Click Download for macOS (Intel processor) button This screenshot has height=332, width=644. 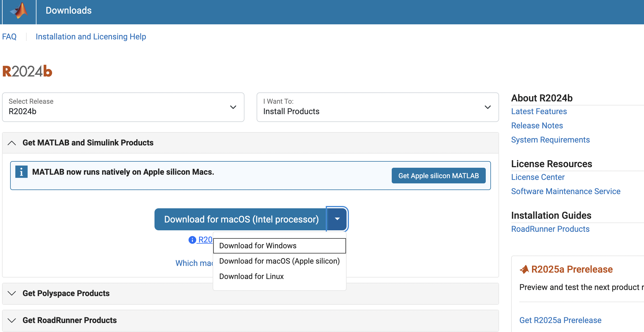pos(241,219)
